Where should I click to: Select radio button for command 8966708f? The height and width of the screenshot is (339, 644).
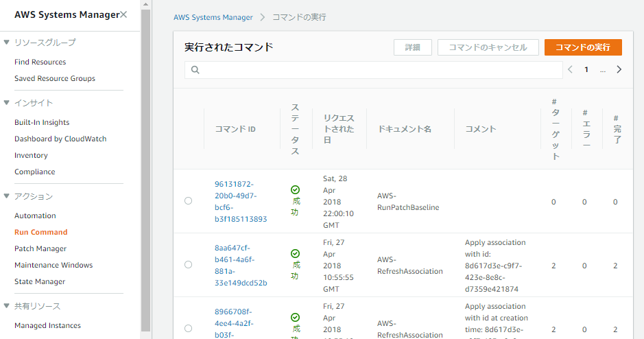tap(188, 328)
